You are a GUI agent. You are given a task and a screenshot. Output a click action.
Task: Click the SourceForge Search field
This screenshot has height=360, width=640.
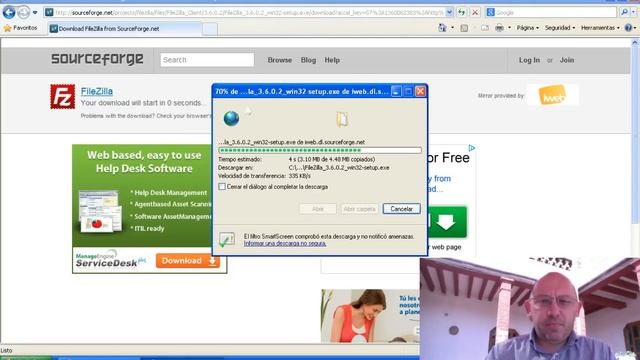(207, 60)
